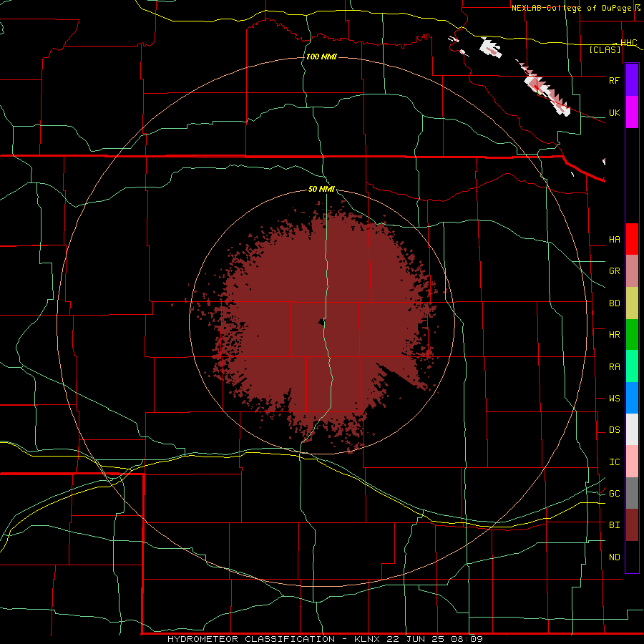This screenshot has width=644, height=644.
Task: Click the HYDROMETEOR CLASSIFICATION title text
Action: pos(251,639)
